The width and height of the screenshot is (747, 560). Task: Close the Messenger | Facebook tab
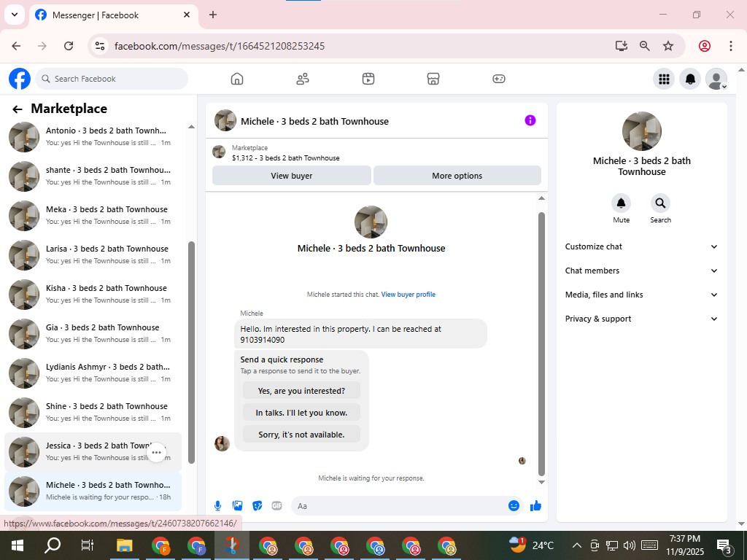coord(187,15)
